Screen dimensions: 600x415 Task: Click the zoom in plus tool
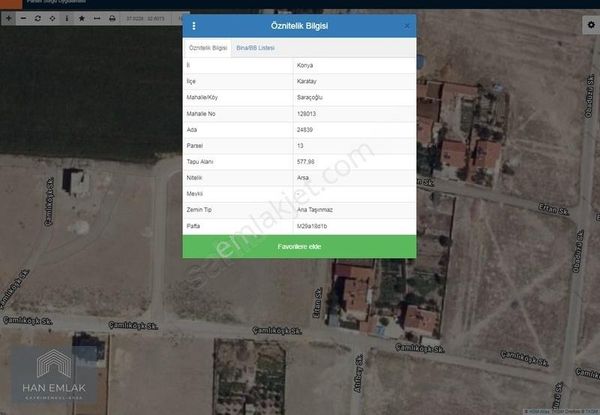tap(8, 18)
